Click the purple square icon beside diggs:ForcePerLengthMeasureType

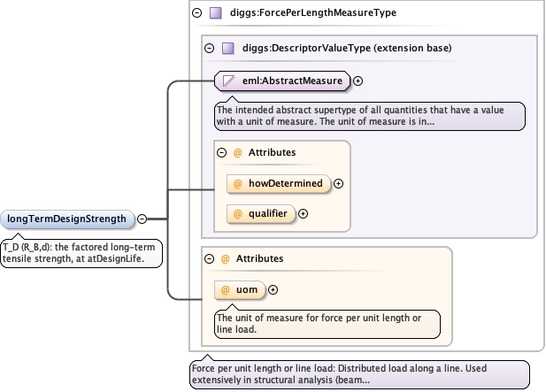(216, 13)
